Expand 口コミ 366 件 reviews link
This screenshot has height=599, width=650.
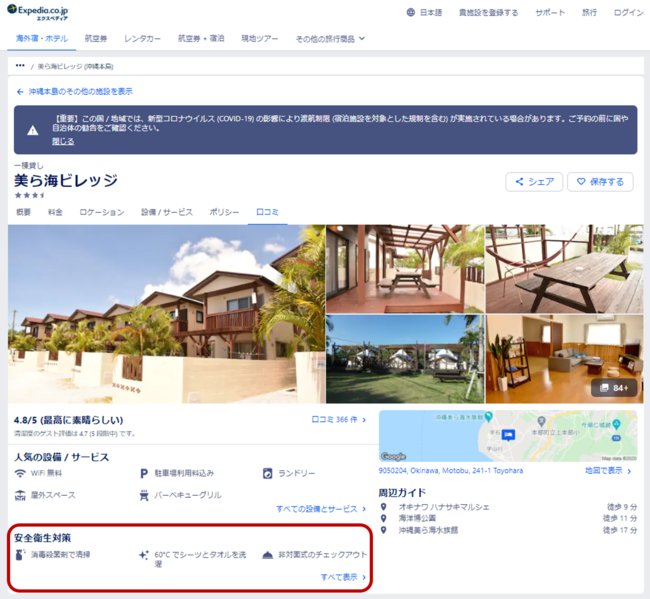[339, 421]
